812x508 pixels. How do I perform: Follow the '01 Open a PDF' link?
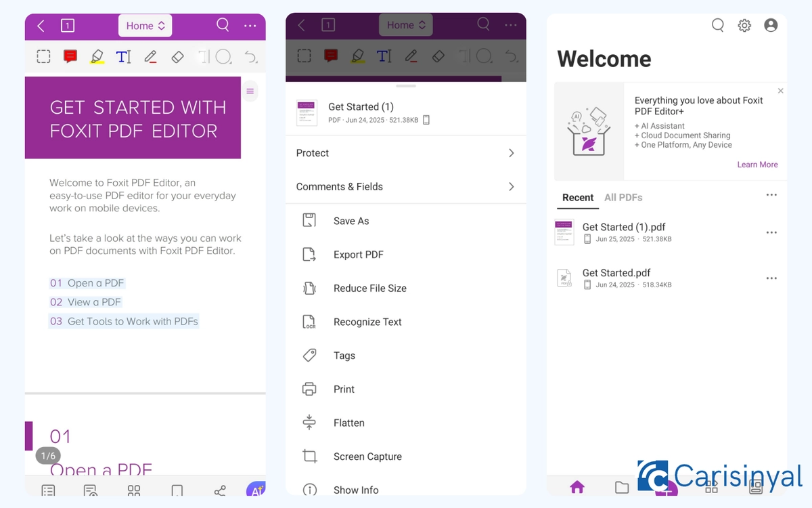pyautogui.click(x=87, y=283)
